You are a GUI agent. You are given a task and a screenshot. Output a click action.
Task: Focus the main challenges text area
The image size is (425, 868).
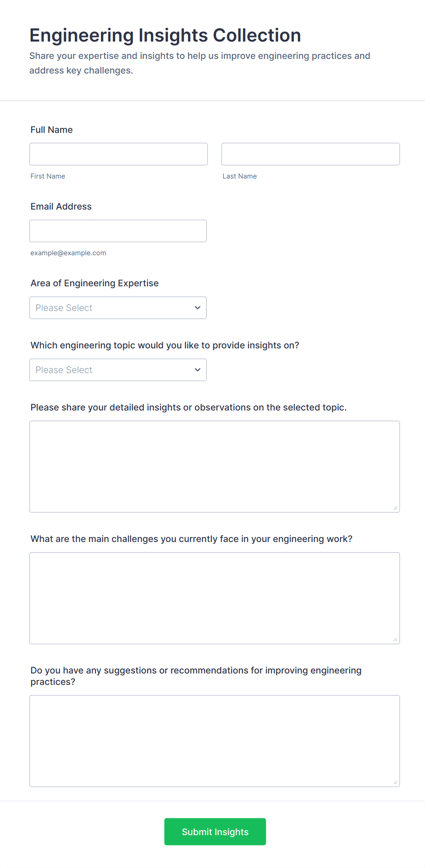(x=214, y=598)
